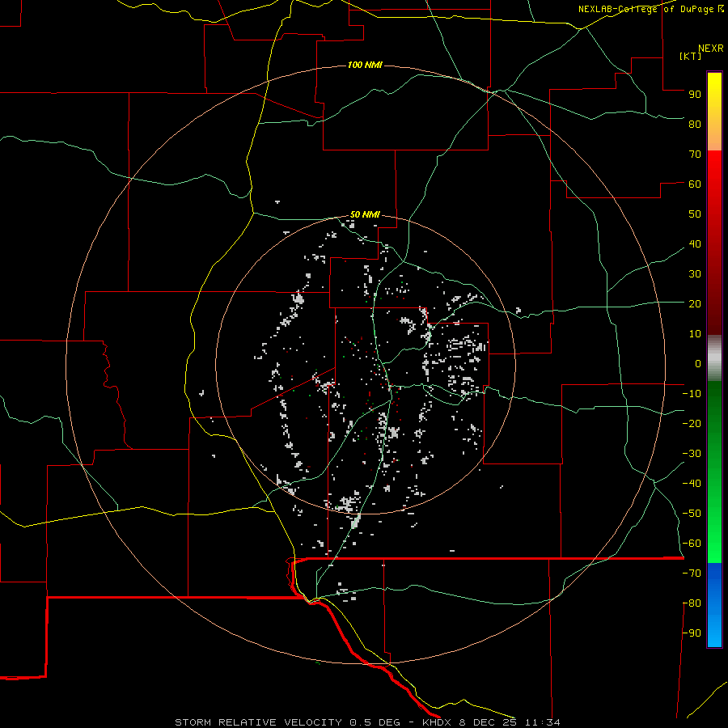Screen dimensions: 728x728
Task: Click the [KT] units label above the scale
Action: tap(690, 56)
